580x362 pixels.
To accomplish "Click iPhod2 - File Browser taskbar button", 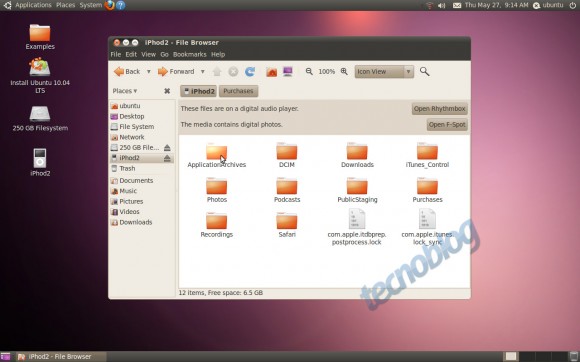I will coord(61,356).
